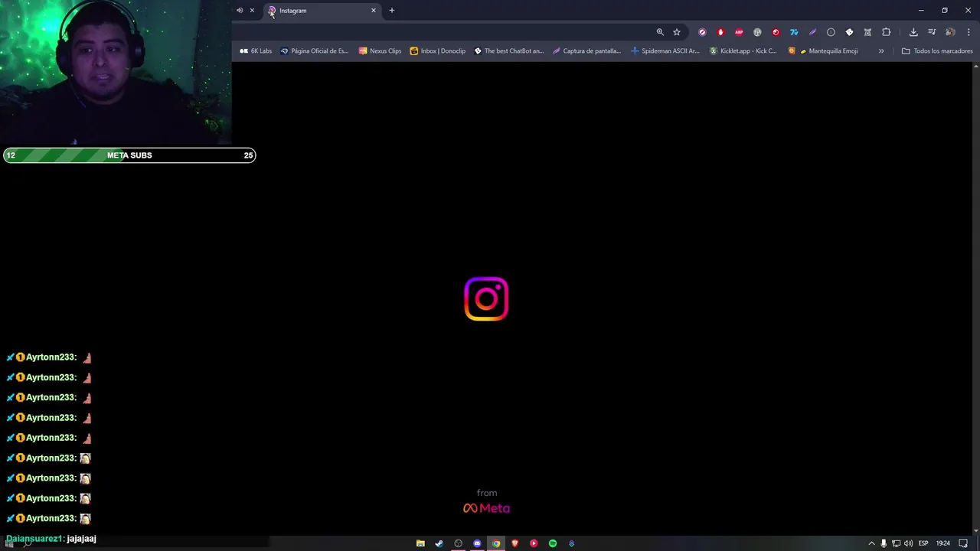The width and height of the screenshot is (980, 551).
Task: Open the Captura de pantalla bookmark
Action: pyautogui.click(x=586, y=51)
